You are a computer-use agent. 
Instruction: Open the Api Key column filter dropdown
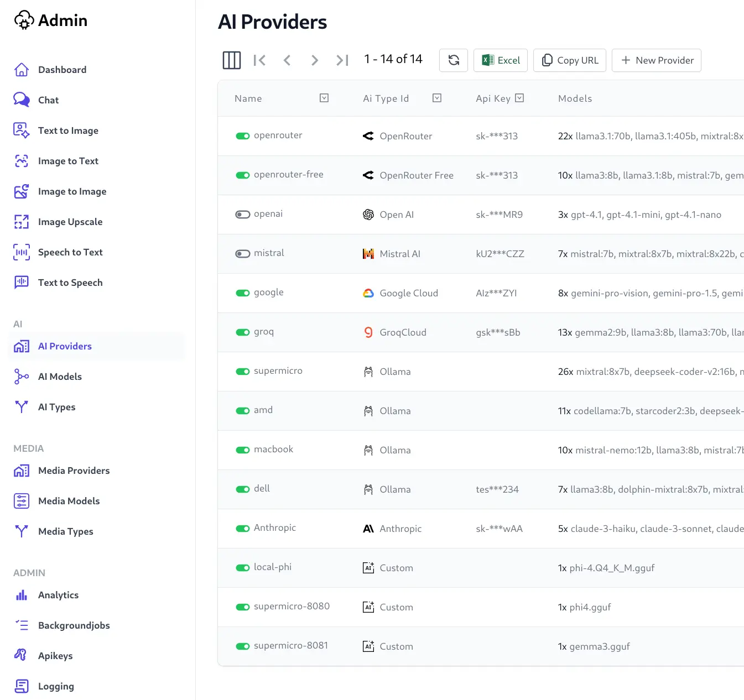[519, 98]
